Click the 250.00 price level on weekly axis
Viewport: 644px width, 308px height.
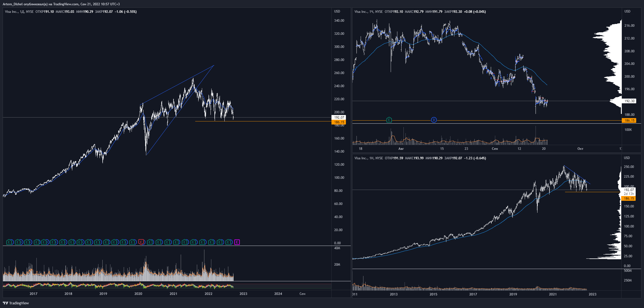point(629,167)
